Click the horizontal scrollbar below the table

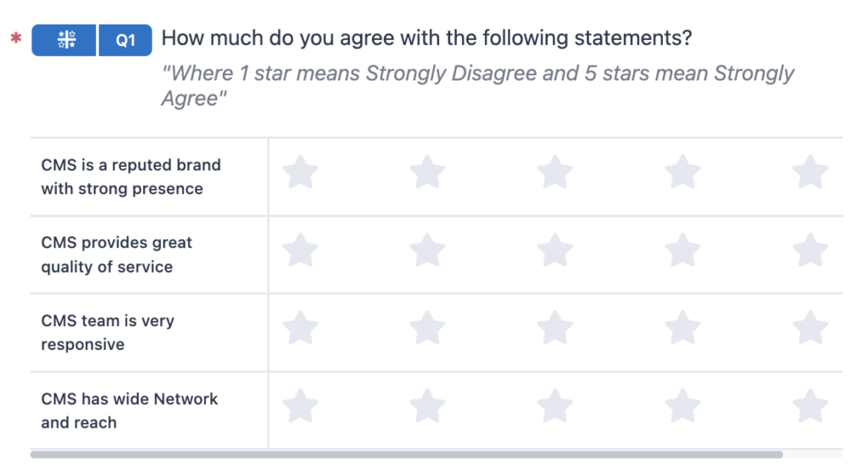pyautogui.click(x=407, y=455)
